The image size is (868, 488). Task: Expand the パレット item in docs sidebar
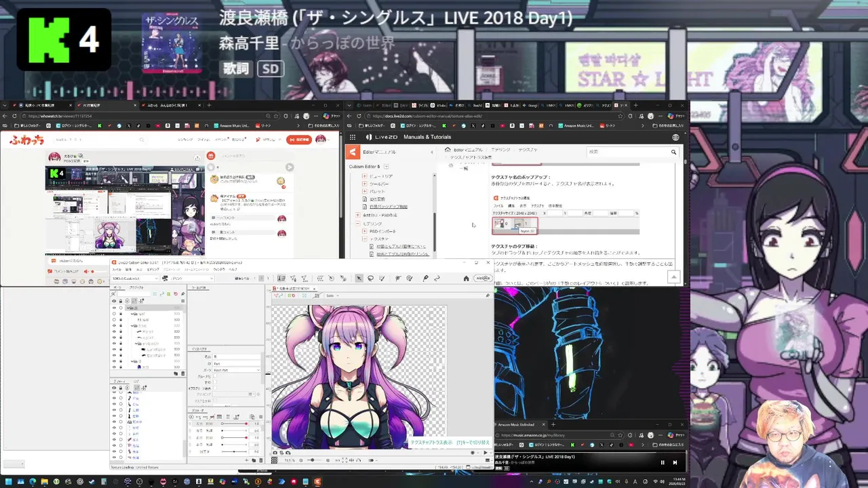click(x=365, y=191)
